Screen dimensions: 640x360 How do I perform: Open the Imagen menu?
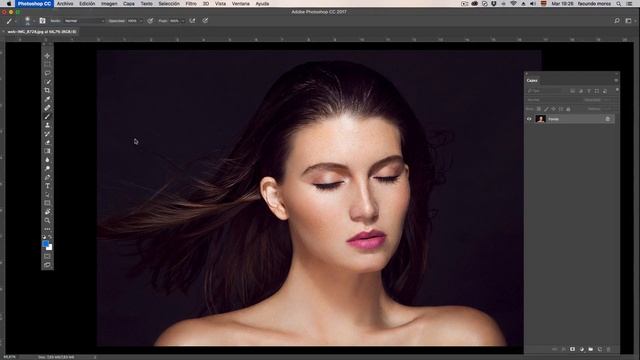click(x=109, y=4)
